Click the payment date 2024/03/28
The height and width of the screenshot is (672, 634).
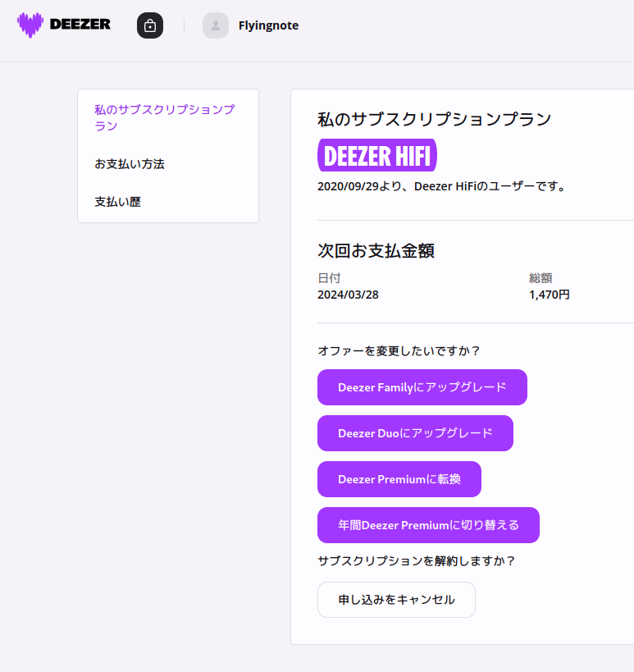point(348,295)
